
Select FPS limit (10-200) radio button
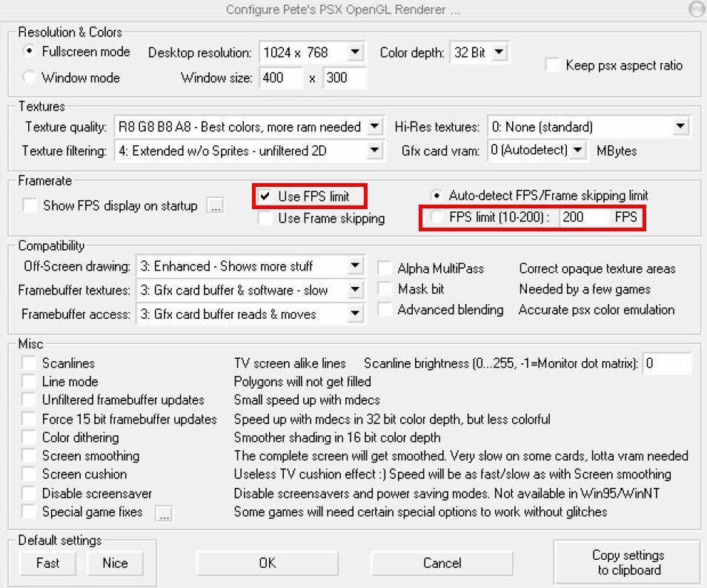coord(436,217)
